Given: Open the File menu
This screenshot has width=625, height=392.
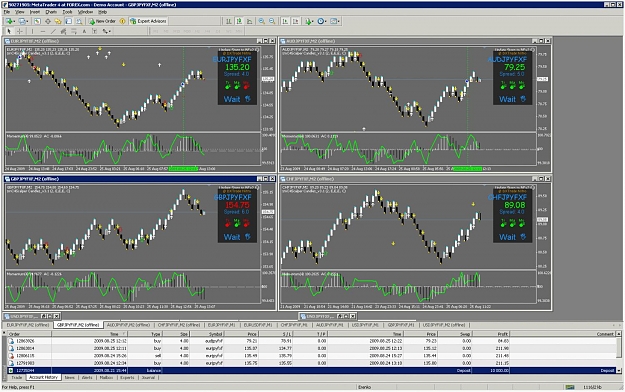Looking at the screenshot, I should point(7,12).
